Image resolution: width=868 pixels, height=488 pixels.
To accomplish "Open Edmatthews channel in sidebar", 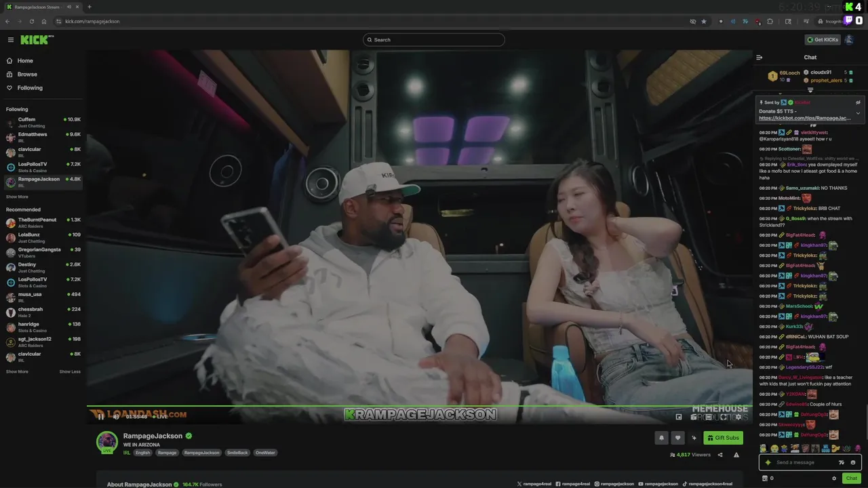I will pyautogui.click(x=43, y=137).
